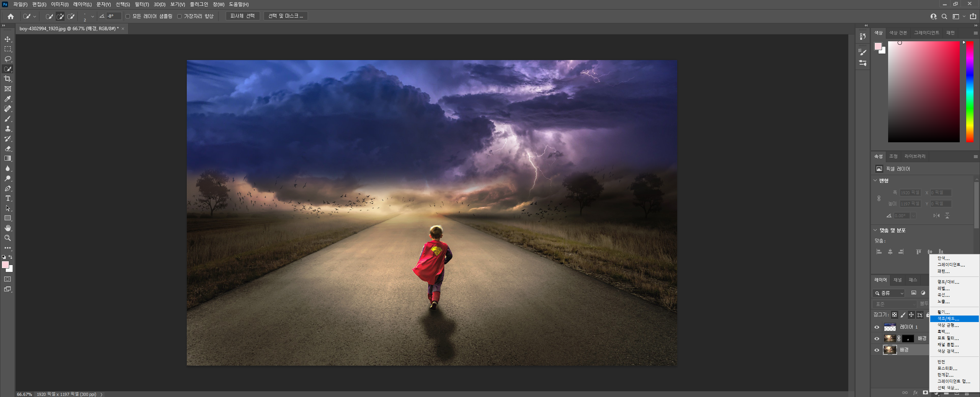Switch to the 조정 tab
The width and height of the screenshot is (980, 397).
click(x=893, y=156)
